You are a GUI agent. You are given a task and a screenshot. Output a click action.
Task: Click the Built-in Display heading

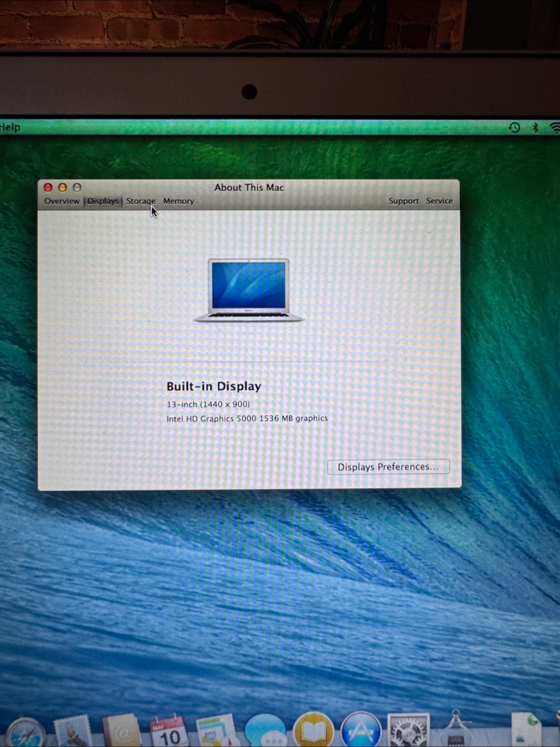pos(214,386)
